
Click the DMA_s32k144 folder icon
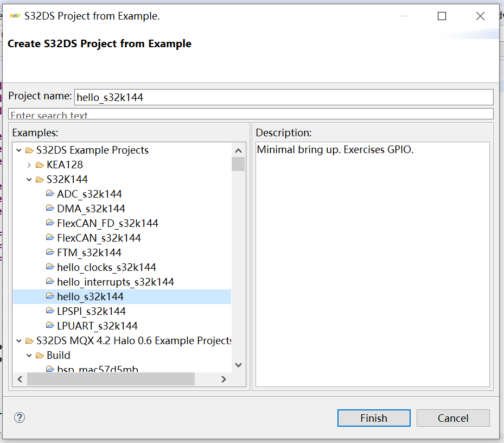pyautogui.click(x=50, y=208)
